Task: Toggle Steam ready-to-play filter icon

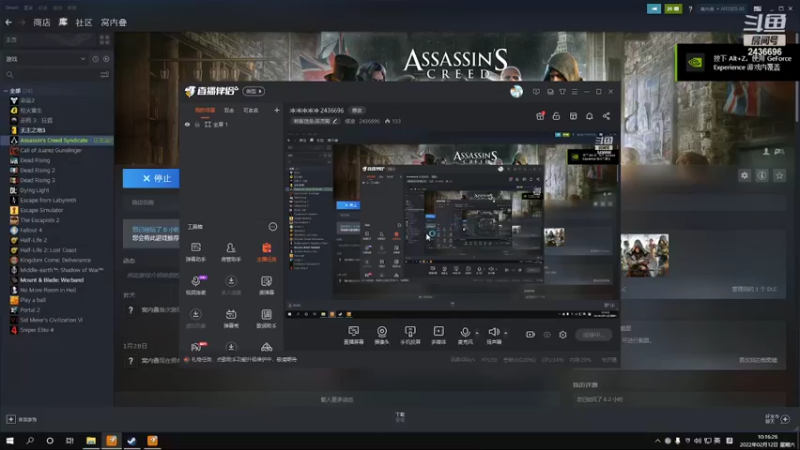Action: tap(106, 59)
